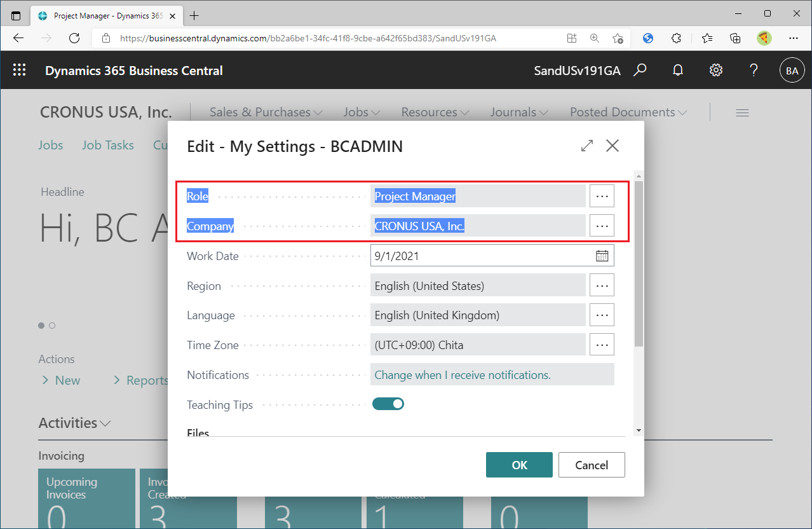Open the Language selection ellipsis

point(601,315)
